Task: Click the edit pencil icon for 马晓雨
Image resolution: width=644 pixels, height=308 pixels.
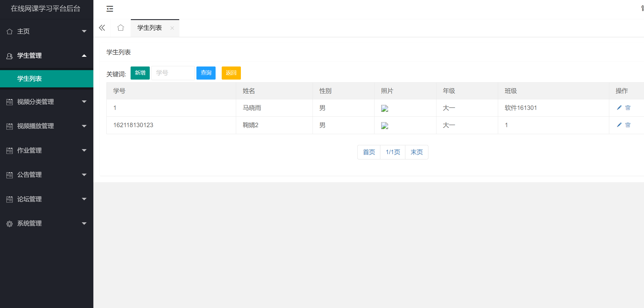Action: (619, 108)
